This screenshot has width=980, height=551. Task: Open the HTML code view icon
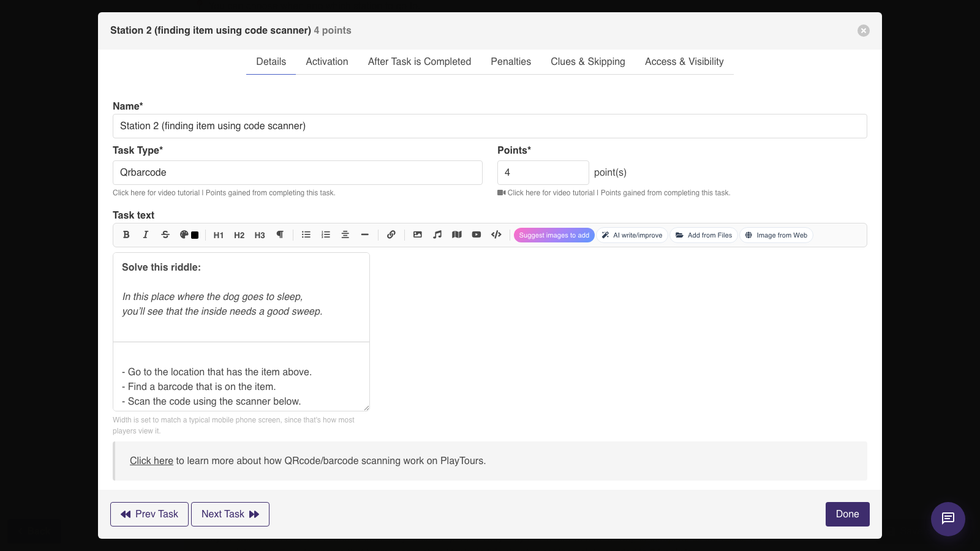coord(497,234)
